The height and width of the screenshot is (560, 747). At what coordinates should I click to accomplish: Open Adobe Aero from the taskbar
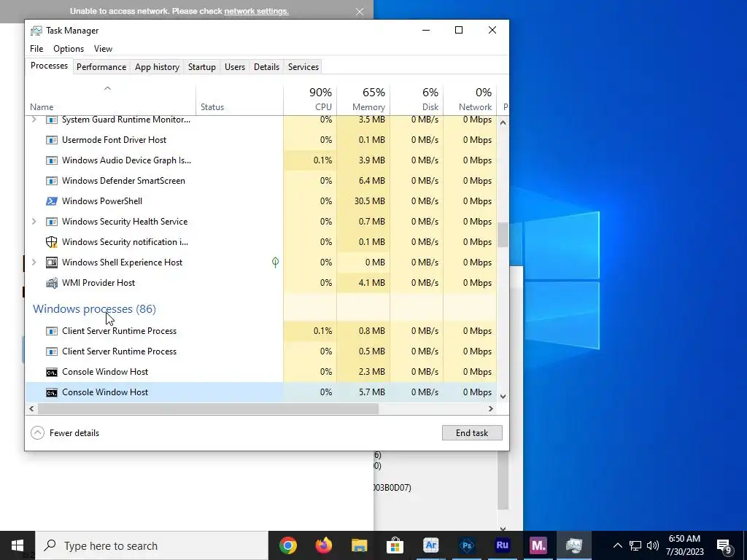(x=430, y=545)
